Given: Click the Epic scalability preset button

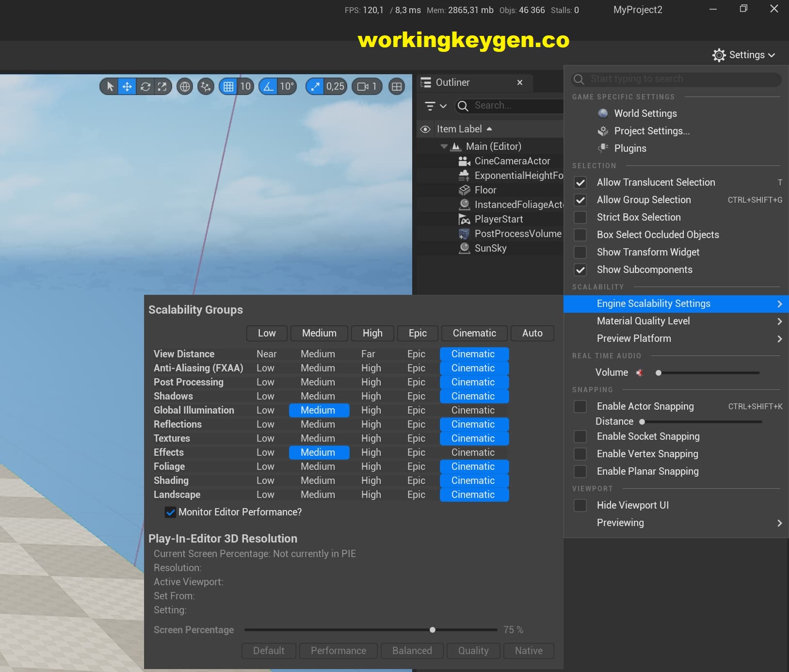Looking at the screenshot, I should (x=418, y=333).
